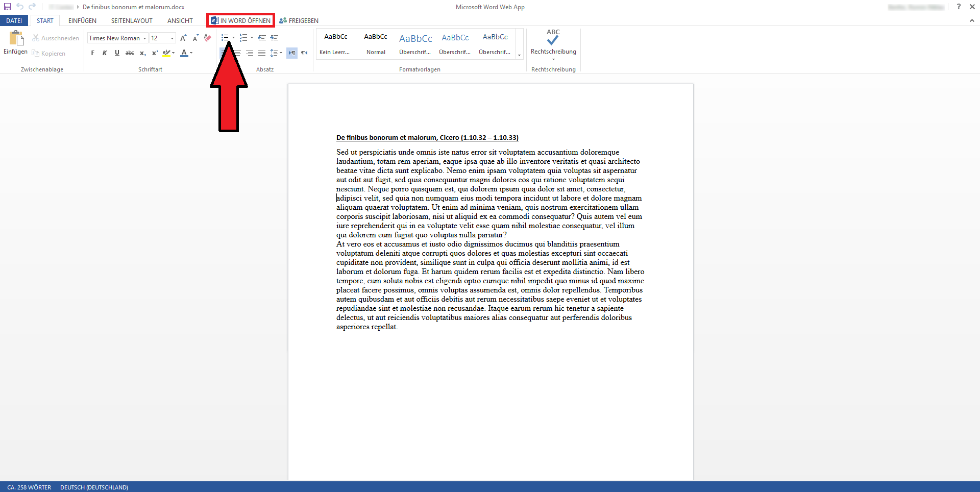Open the numbering style dropdown arrow
Image resolution: width=980 pixels, height=492 pixels.
click(252, 38)
